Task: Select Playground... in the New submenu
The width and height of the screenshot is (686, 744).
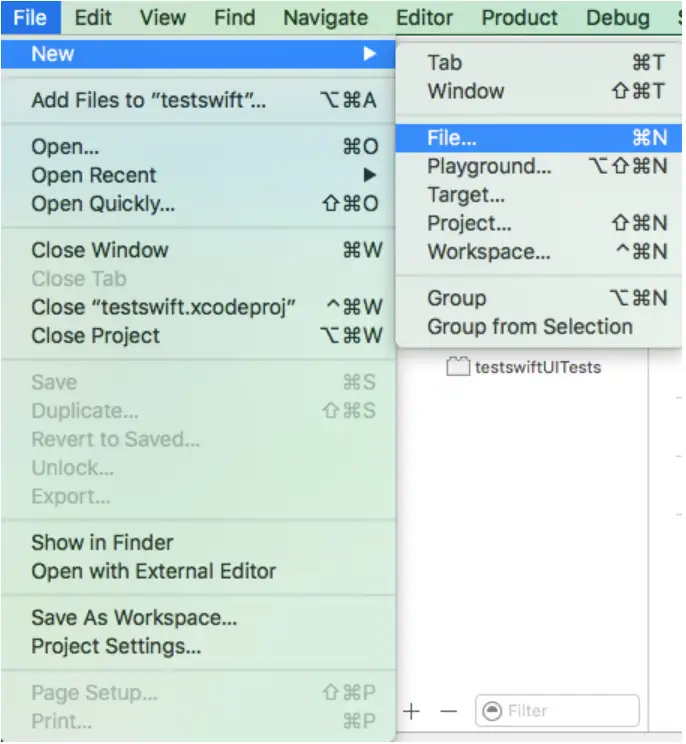Action: click(x=489, y=167)
